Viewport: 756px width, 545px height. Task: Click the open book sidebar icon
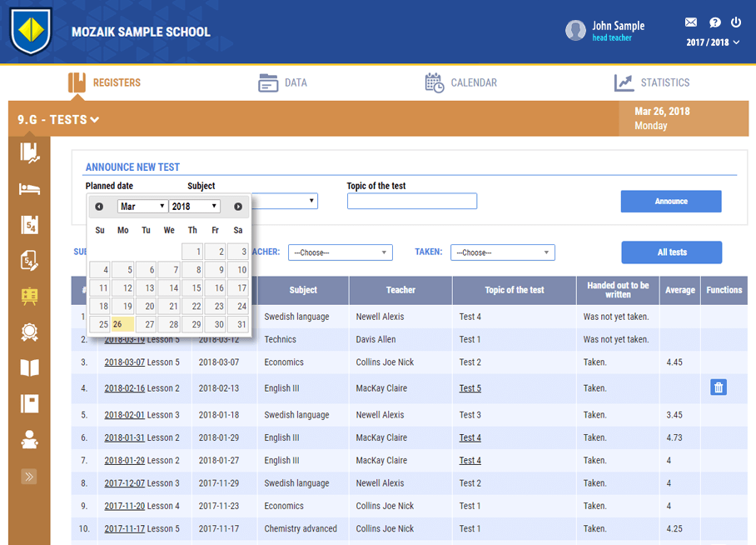pyautogui.click(x=29, y=368)
